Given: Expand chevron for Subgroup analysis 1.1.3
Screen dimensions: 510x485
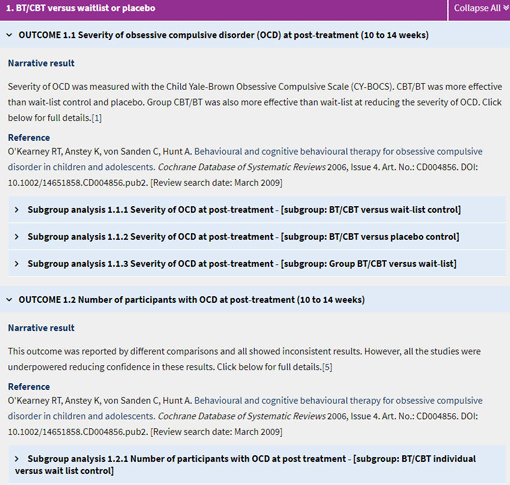Looking at the screenshot, I should point(17,264).
